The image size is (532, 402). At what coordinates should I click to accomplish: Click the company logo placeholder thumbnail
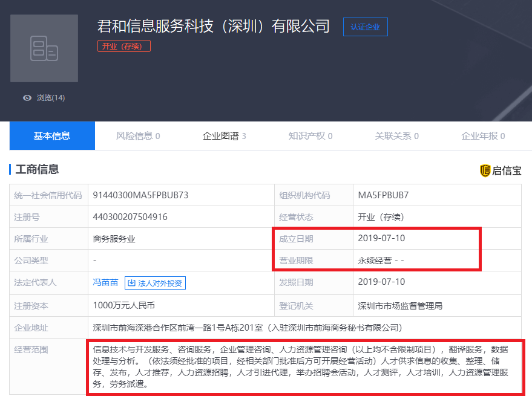44,48
